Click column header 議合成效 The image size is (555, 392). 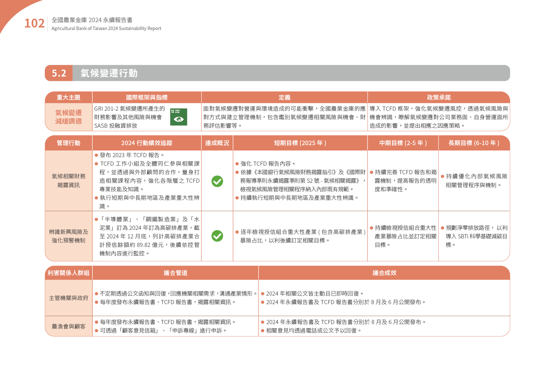click(384, 273)
